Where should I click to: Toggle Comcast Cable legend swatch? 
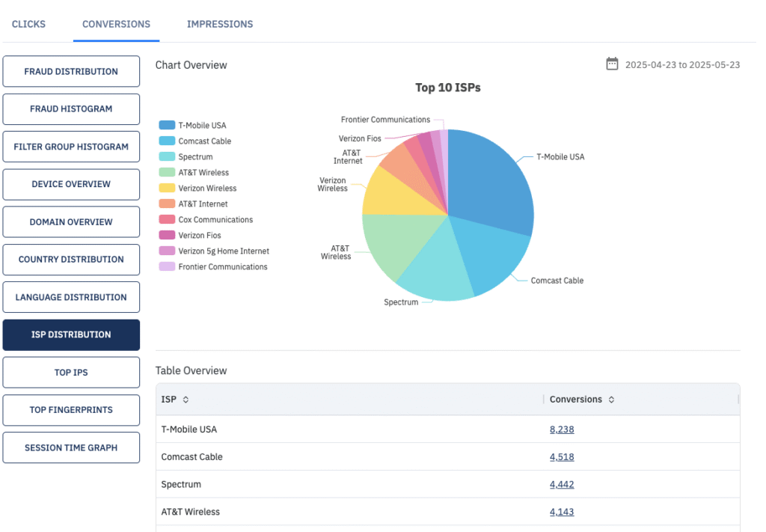pyautogui.click(x=167, y=141)
